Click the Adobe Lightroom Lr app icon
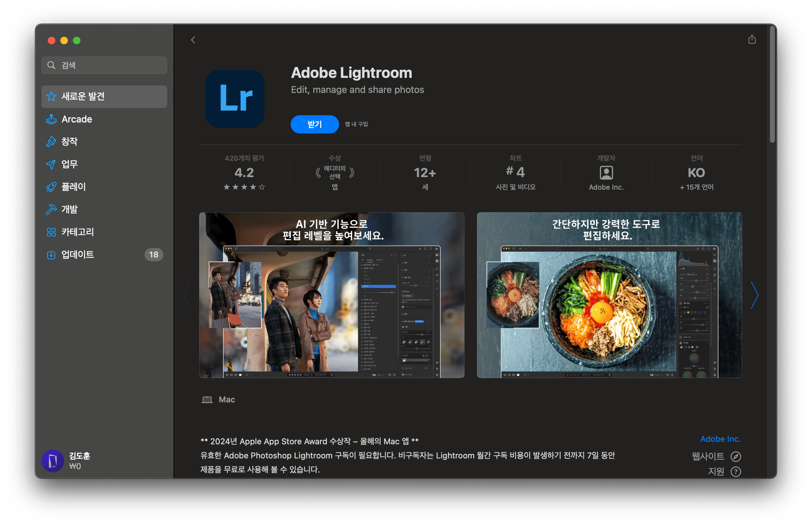Screen dimensions: 812x525 click(235, 99)
